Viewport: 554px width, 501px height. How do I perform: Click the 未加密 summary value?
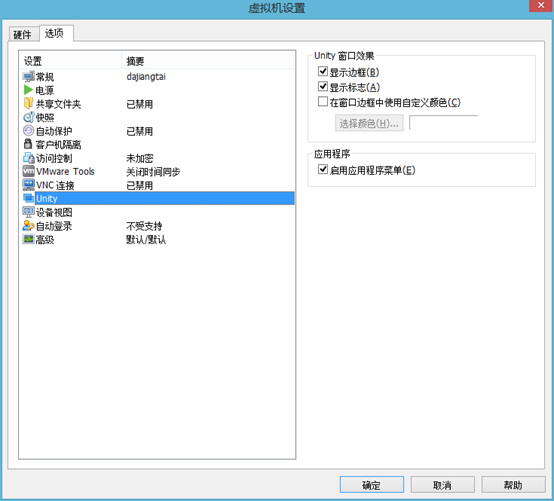tap(140, 158)
